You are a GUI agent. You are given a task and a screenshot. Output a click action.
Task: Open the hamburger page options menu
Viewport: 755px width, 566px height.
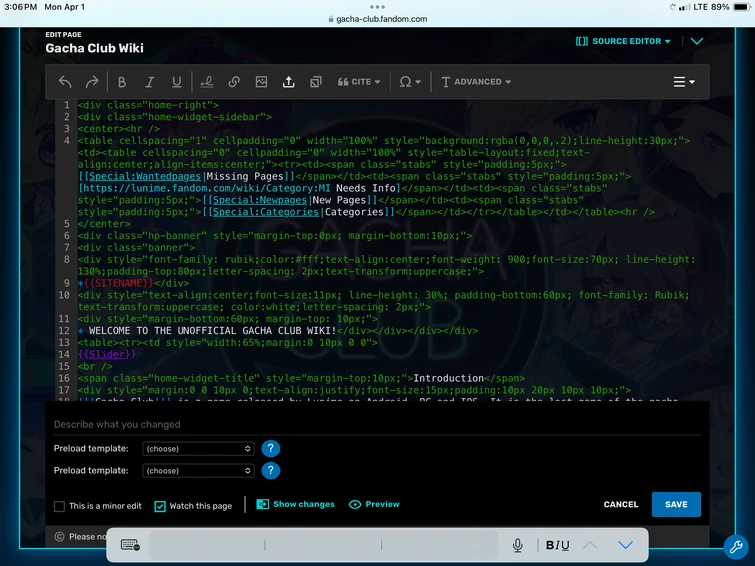click(684, 82)
